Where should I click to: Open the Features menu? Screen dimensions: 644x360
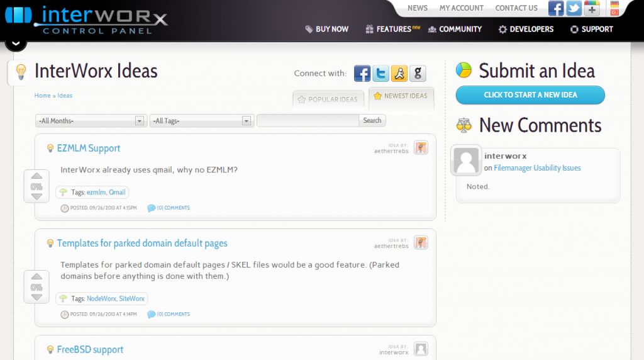coord(392,29)
